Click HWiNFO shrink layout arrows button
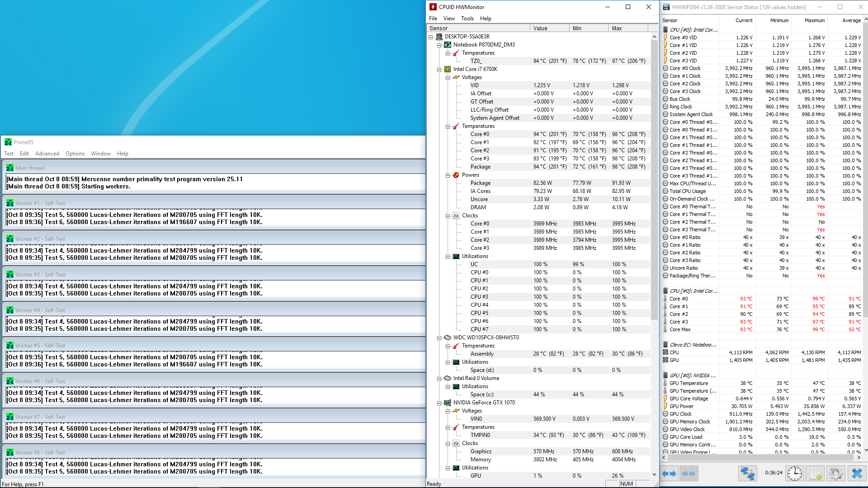 click(688, 474)
